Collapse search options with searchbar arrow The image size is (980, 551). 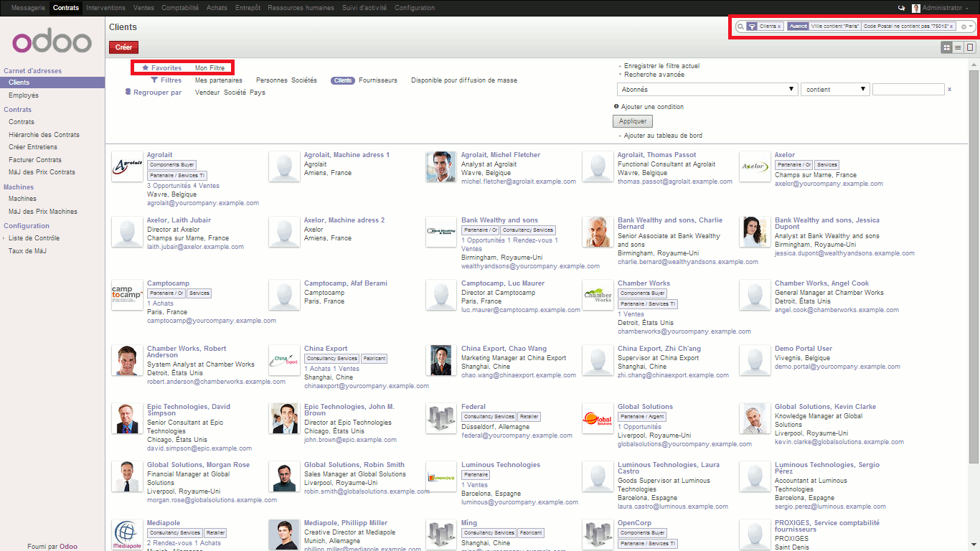tap(971, 27)
